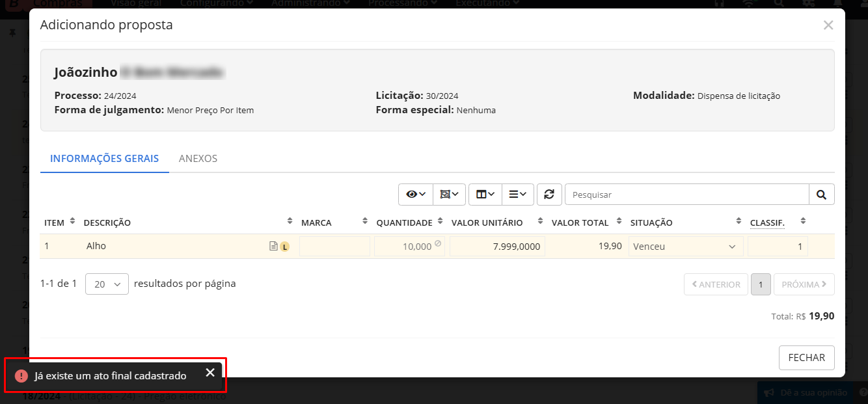Click the 'Total: R$ 19,90' summary
This screenshot has width=868, height=404.
point(803,316)
